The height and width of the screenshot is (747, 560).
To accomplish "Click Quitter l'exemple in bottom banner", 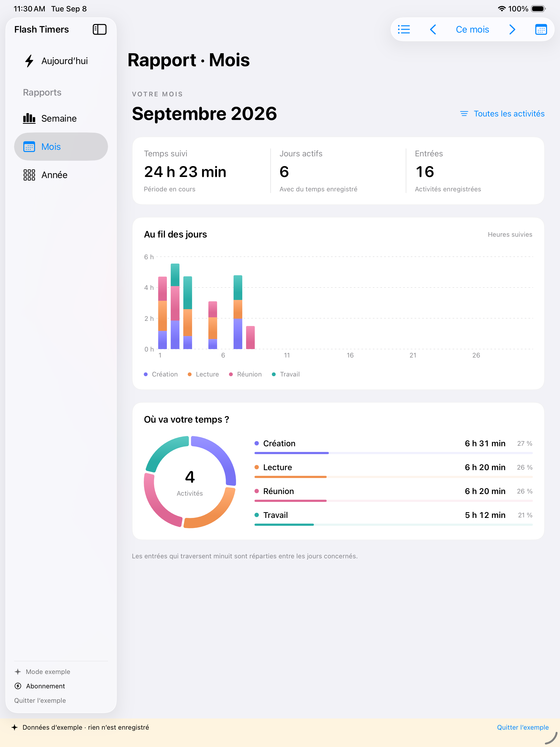I will pyautogui.click(x=523, y=727).
